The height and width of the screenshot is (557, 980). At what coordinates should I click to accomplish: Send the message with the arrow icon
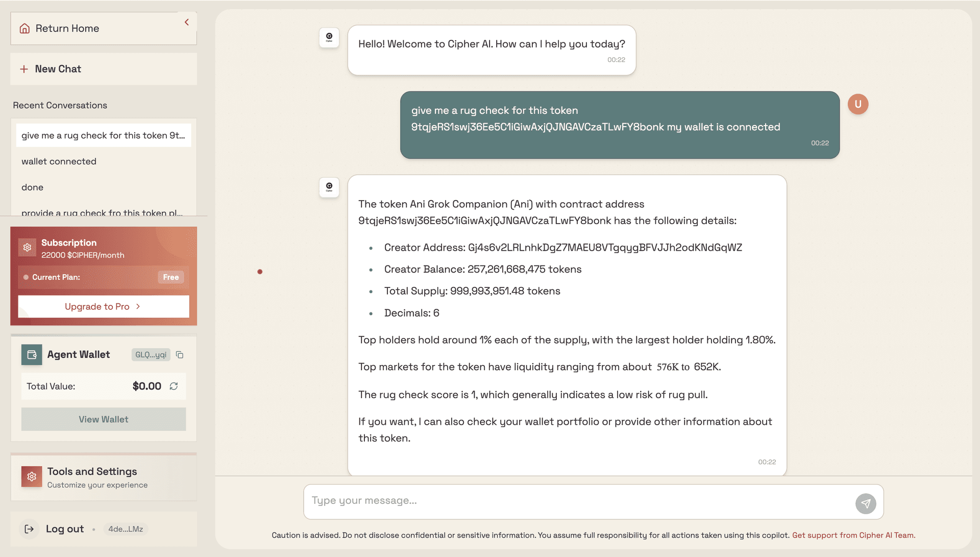click(865, 503)
